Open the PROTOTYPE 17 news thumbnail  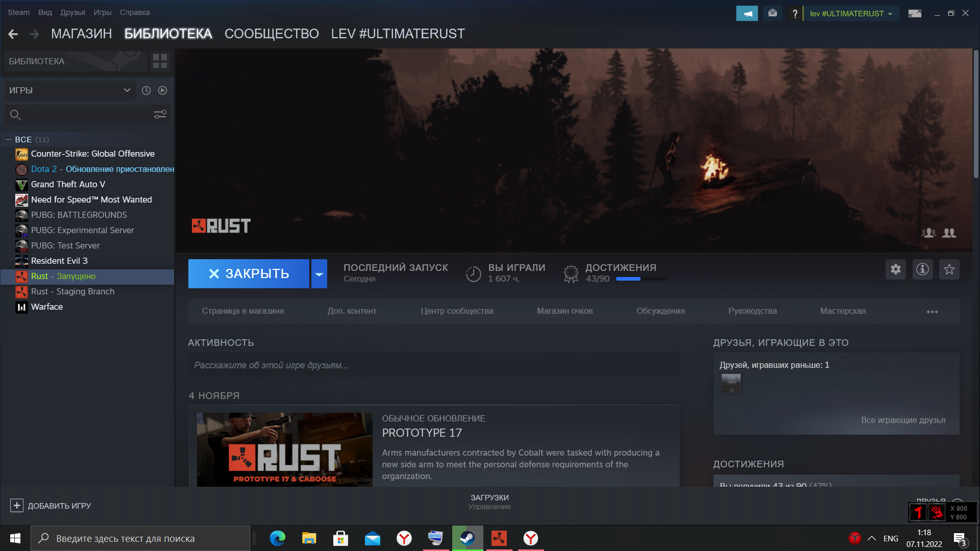285,449
